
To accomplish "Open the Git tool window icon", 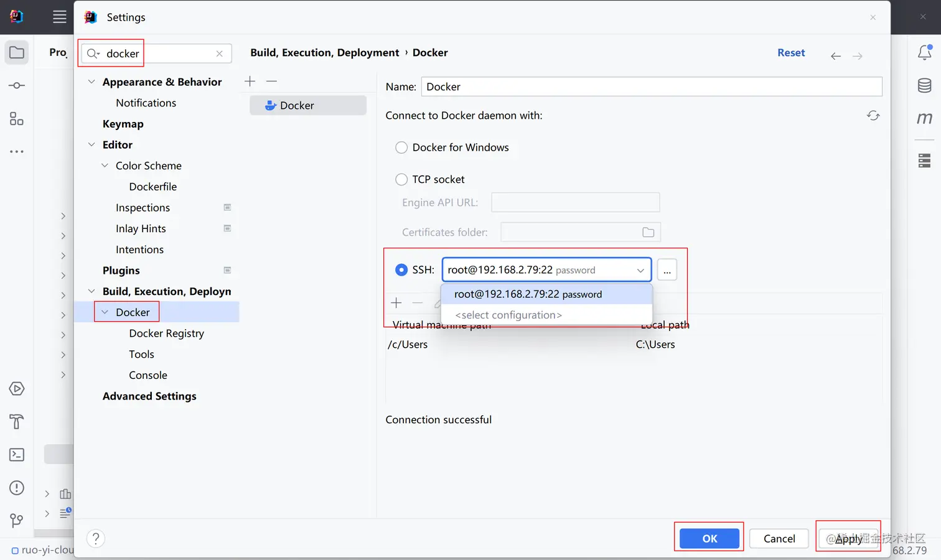I will (x=17, y=520).
